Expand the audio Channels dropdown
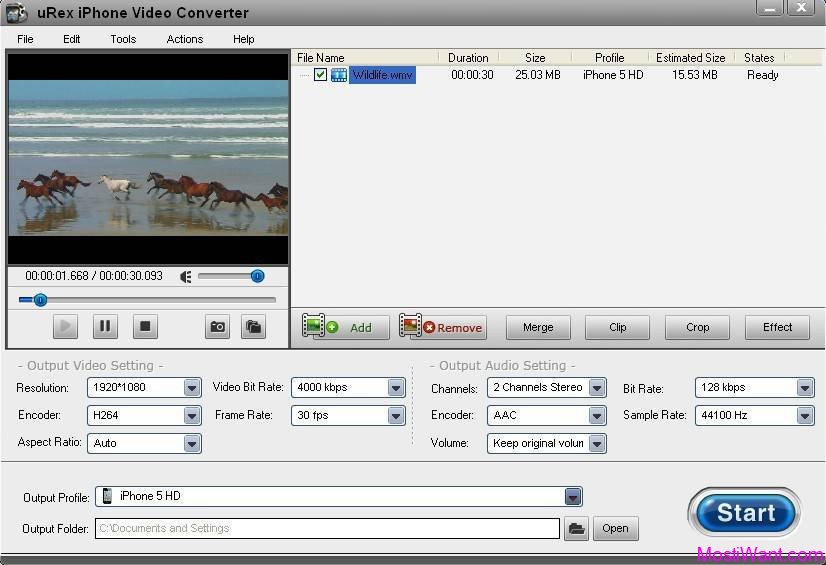 [x=597, y=388]
